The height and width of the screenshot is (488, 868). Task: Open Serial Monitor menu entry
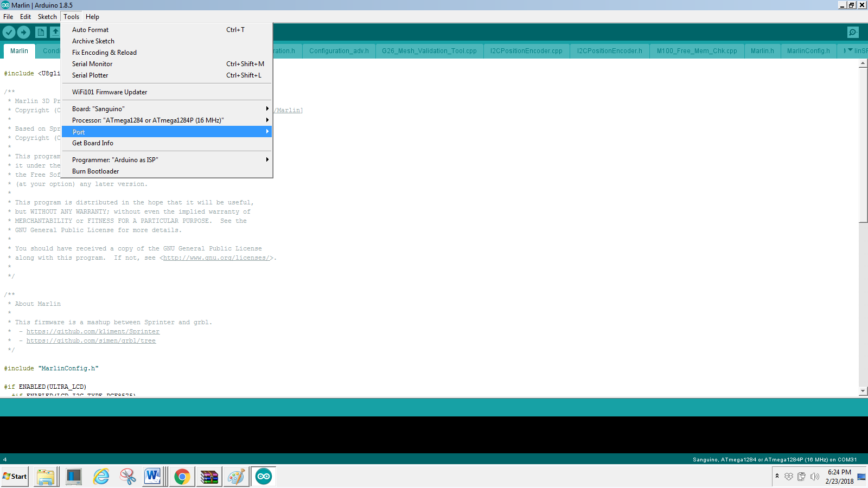[167, 64]
